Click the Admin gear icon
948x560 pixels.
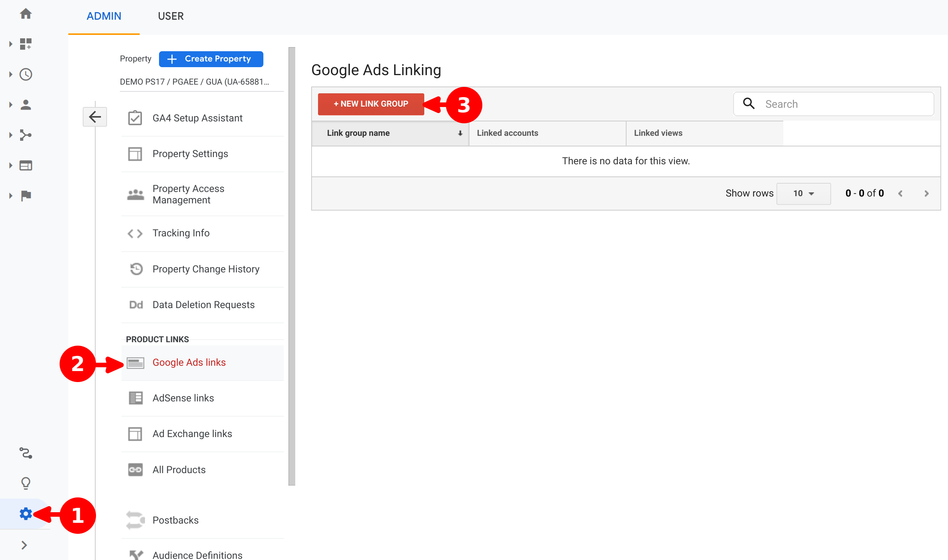pyautogui.click(x=25, y=514)
